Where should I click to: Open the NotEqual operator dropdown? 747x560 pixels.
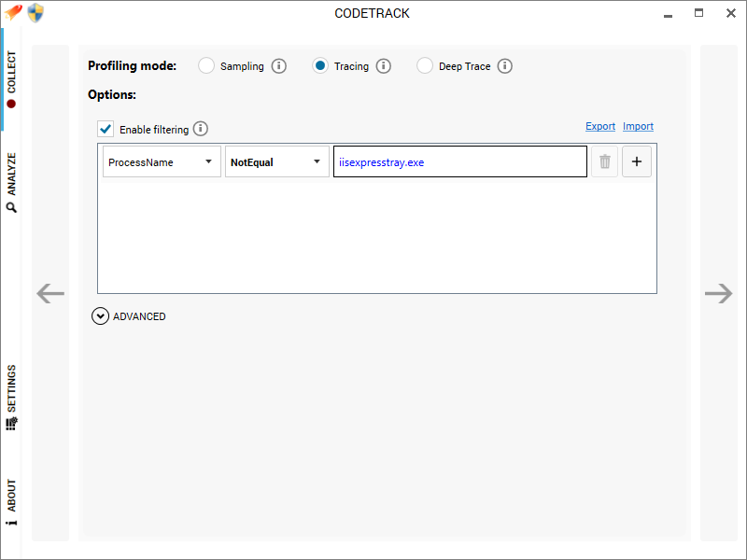(x=276, y=161)
